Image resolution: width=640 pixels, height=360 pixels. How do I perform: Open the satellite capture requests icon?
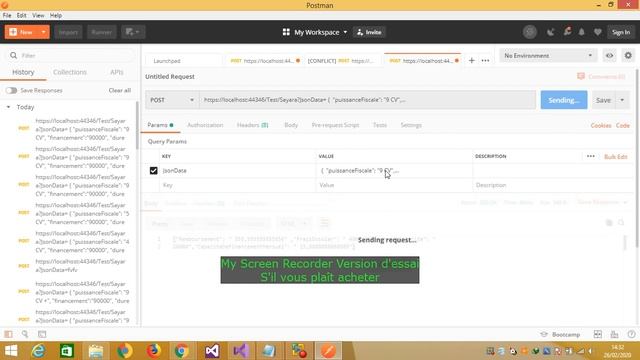550,32
